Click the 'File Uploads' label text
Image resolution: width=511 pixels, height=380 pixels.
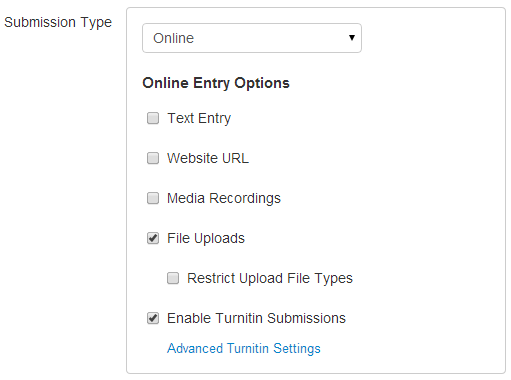coord(206,238)
